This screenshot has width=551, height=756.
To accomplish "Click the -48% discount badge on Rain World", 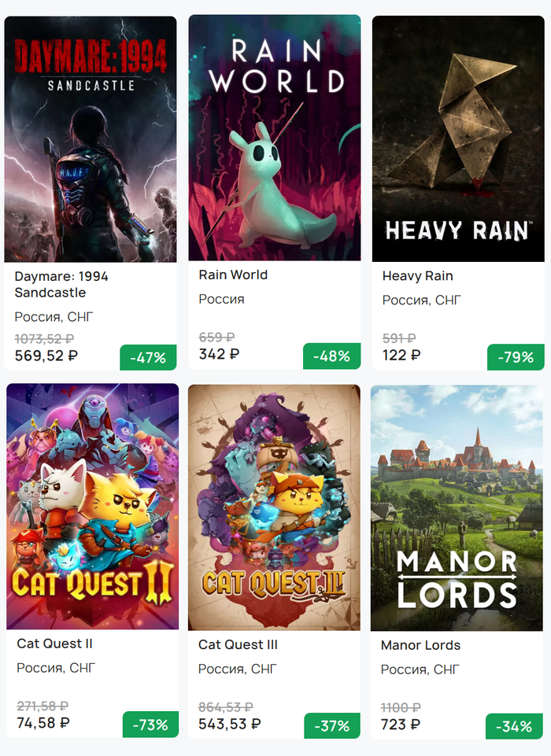I will point(332,356).
